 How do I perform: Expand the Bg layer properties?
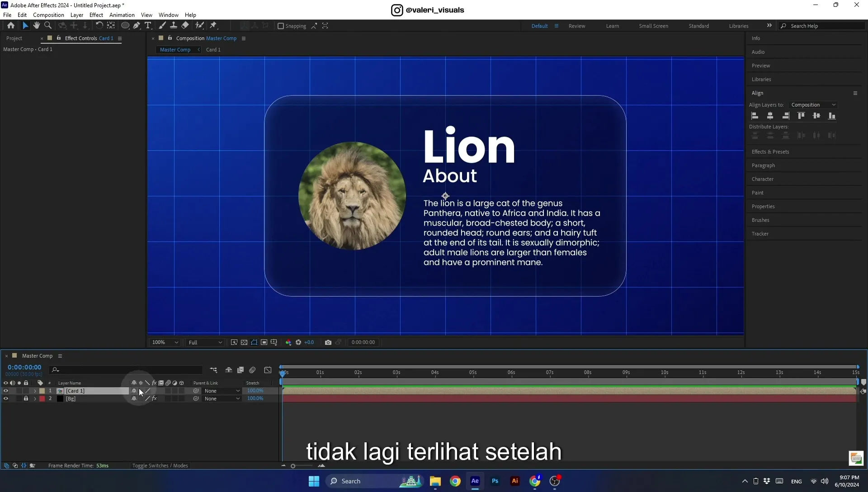35,399
